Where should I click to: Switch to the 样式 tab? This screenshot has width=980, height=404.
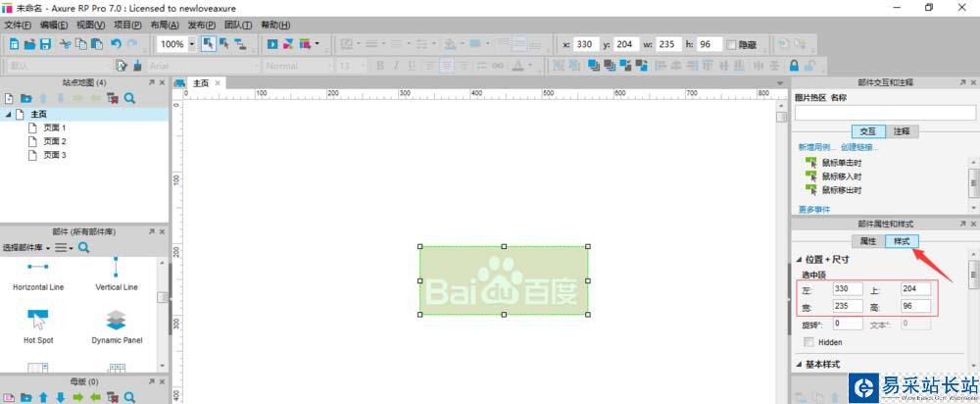click(x=902, y=241)
